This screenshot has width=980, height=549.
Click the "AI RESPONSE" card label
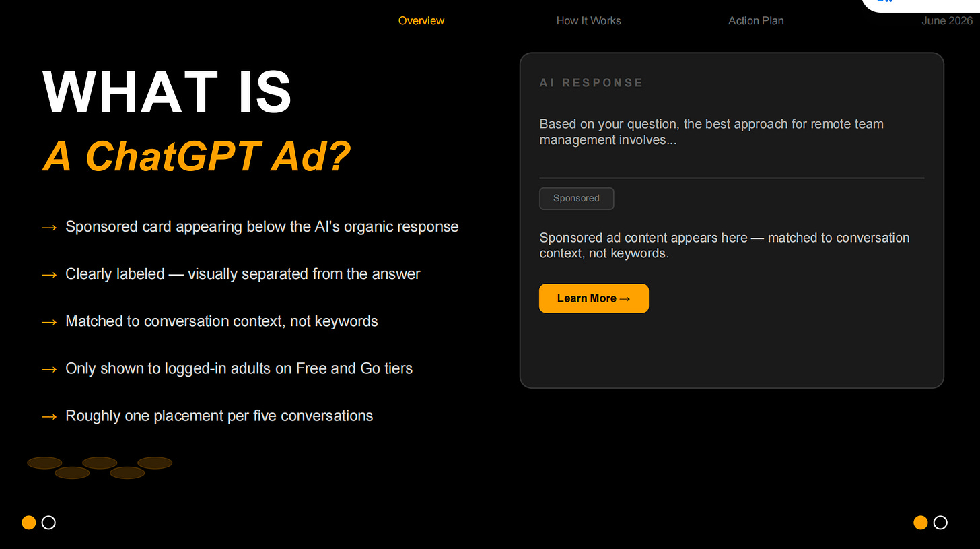coord(592,83)
